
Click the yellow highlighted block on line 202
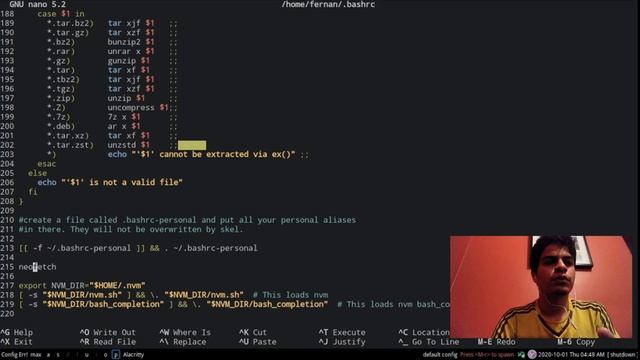(192, 145)
